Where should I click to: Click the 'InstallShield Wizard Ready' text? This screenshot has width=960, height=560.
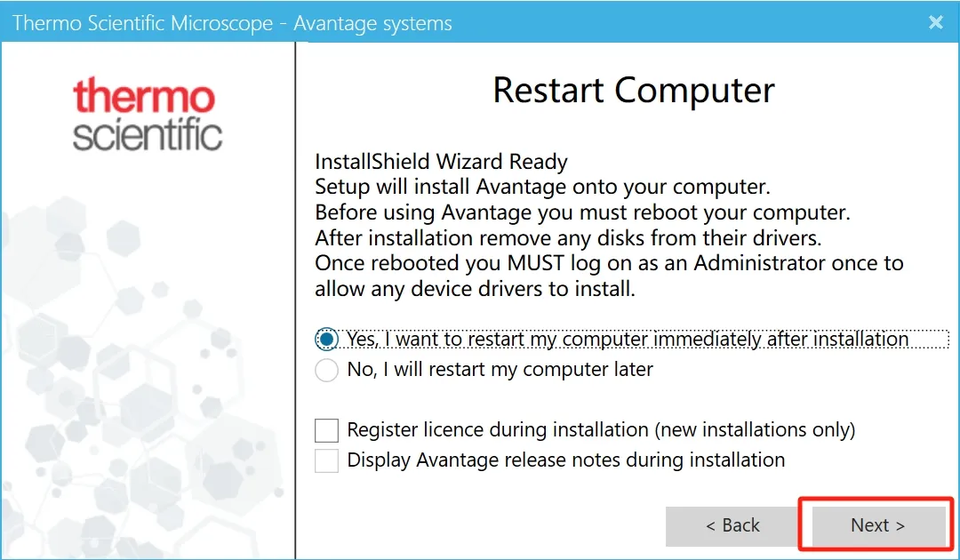(441, 162)
